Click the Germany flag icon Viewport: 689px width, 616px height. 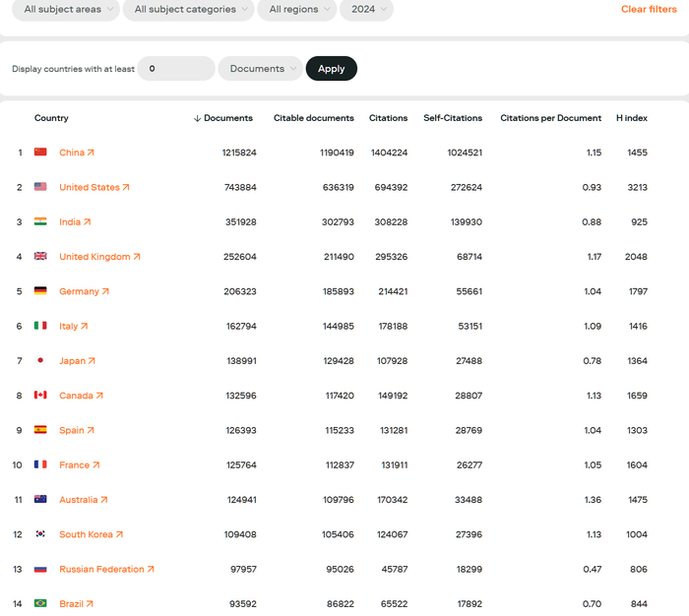click(40, 291)
